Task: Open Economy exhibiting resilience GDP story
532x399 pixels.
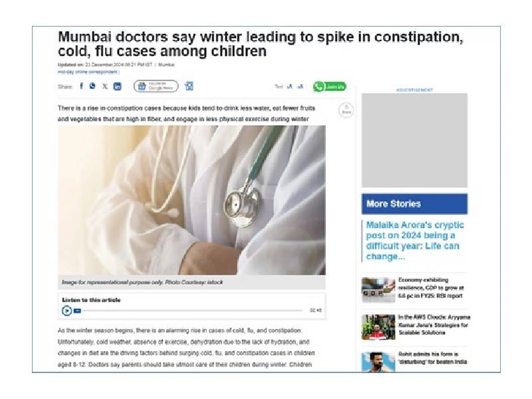Action: tap(431, 288)
